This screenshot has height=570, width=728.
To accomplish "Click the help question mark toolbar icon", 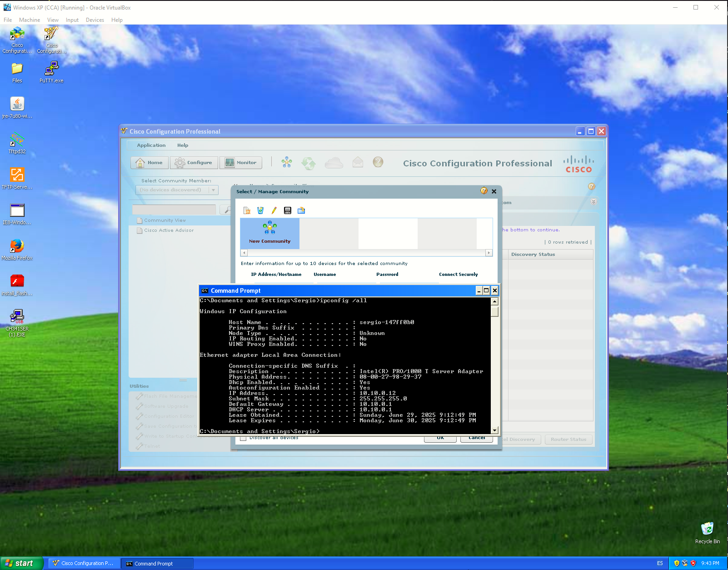I will (378, 162).
